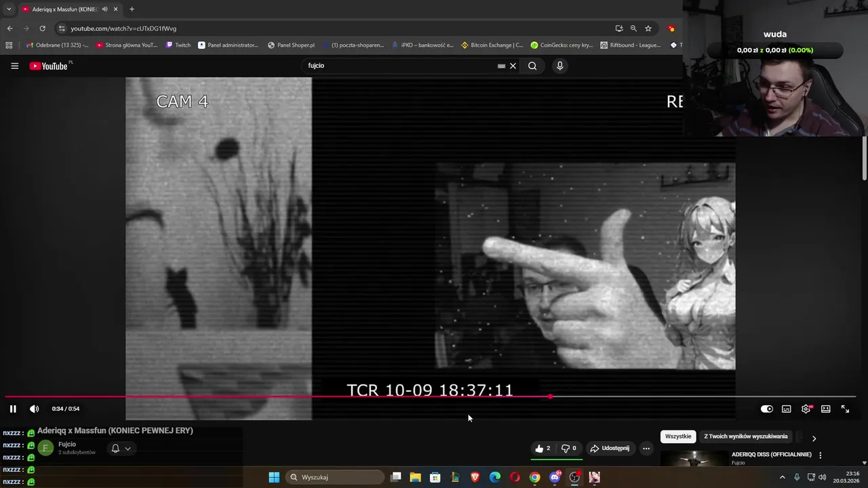Open File Explorer from the taskbar
The height and width of the screenshot is (488, 868).
click(416, 477)
